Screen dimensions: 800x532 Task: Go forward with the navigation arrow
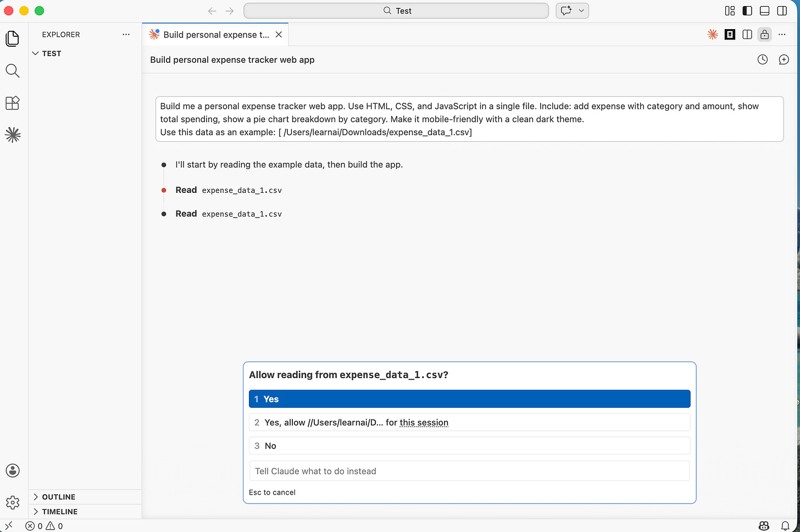[230, 11]
